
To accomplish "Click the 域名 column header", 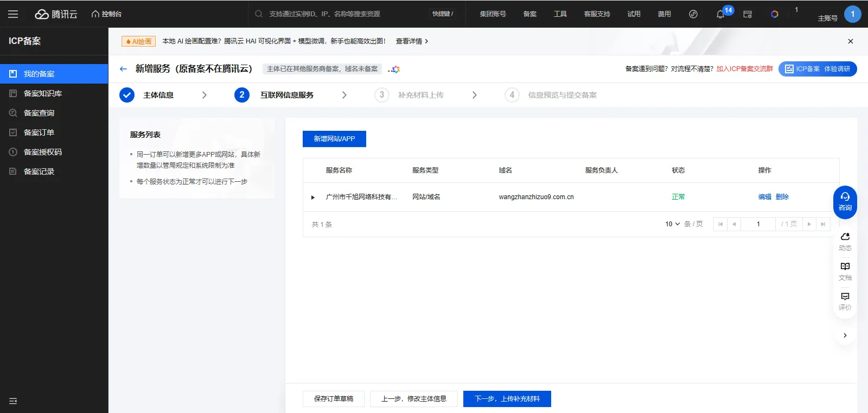I will [x=506, y=170].
